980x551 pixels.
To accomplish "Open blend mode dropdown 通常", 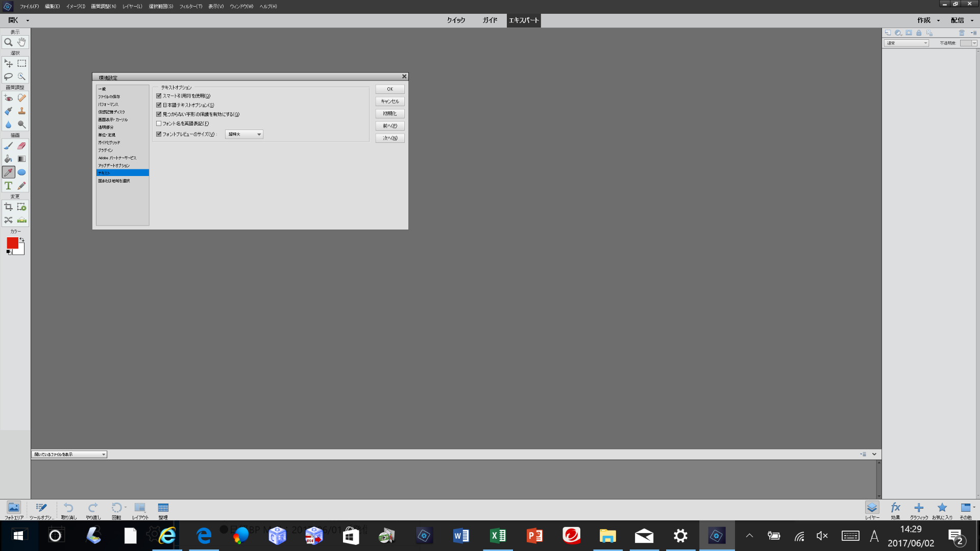I will [x=906, y=43].
